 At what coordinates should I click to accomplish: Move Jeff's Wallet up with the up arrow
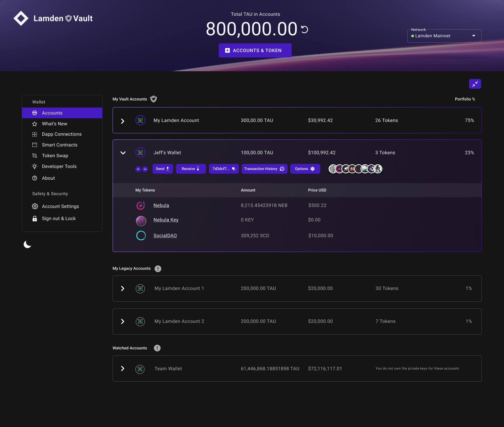[138, 169]
